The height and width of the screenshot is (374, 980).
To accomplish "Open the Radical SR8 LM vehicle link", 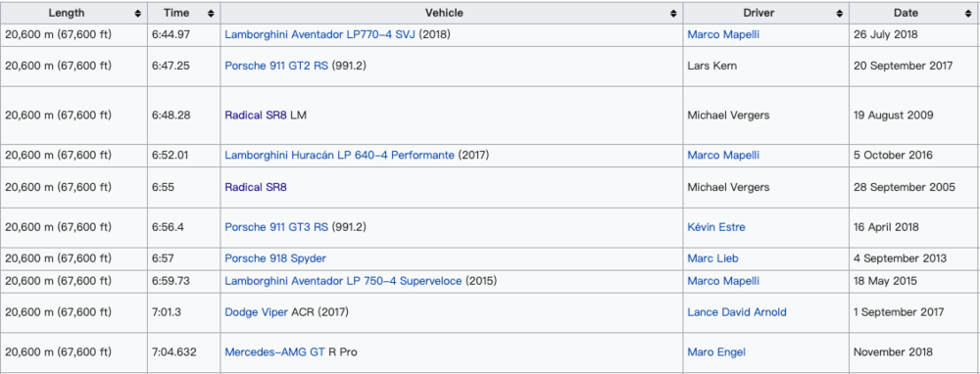I will [x=256, y=115].
